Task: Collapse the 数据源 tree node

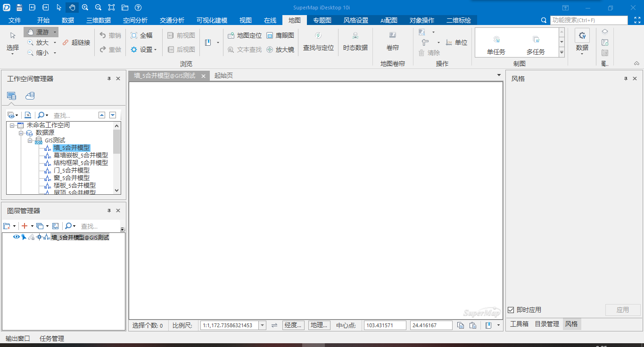Action: click(x=21, y=133)
